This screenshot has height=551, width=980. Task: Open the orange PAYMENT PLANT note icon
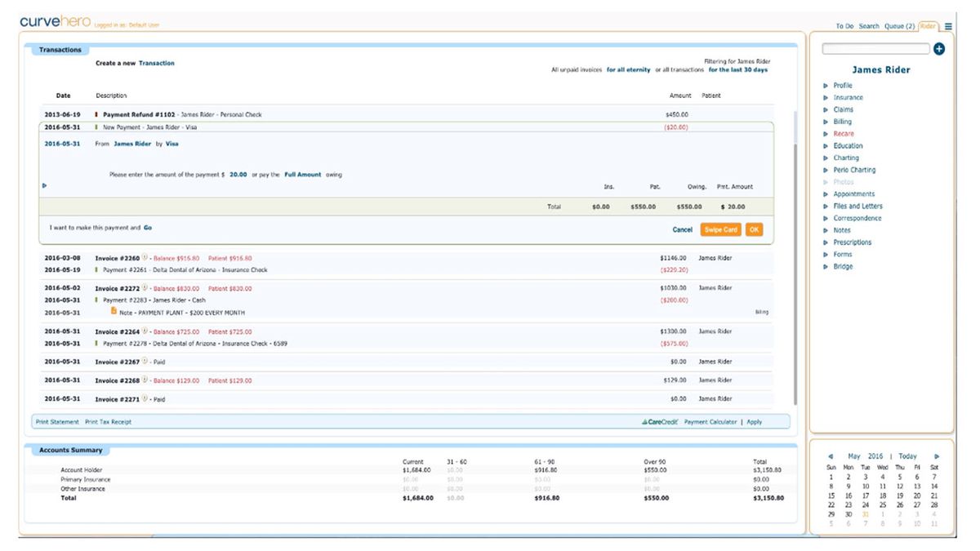coord(114,311)
